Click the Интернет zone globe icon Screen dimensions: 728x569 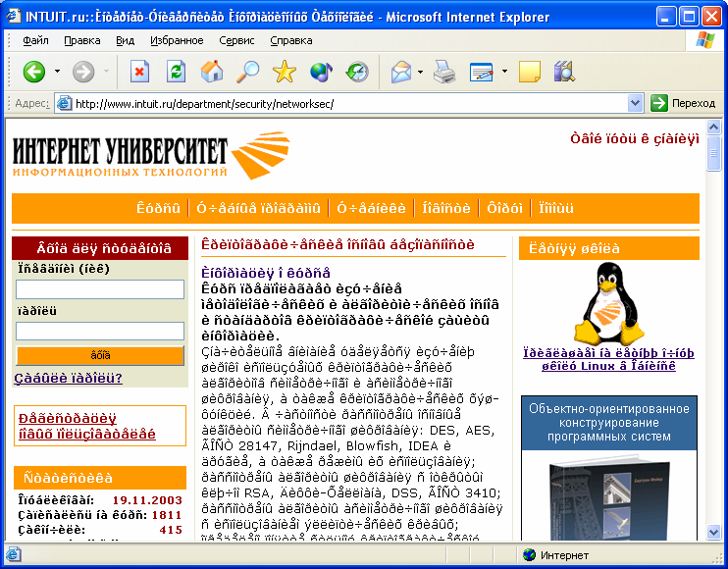[x=529, y=554]
